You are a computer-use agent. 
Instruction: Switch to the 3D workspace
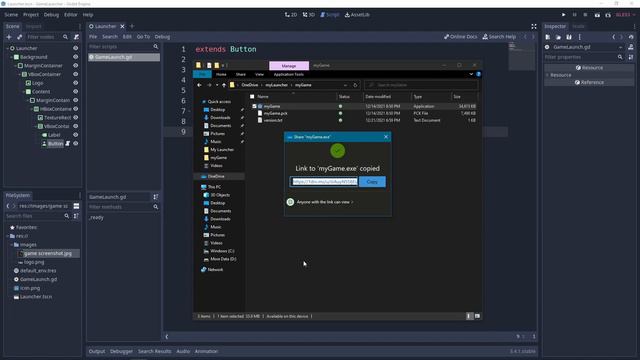click(309, 15)
